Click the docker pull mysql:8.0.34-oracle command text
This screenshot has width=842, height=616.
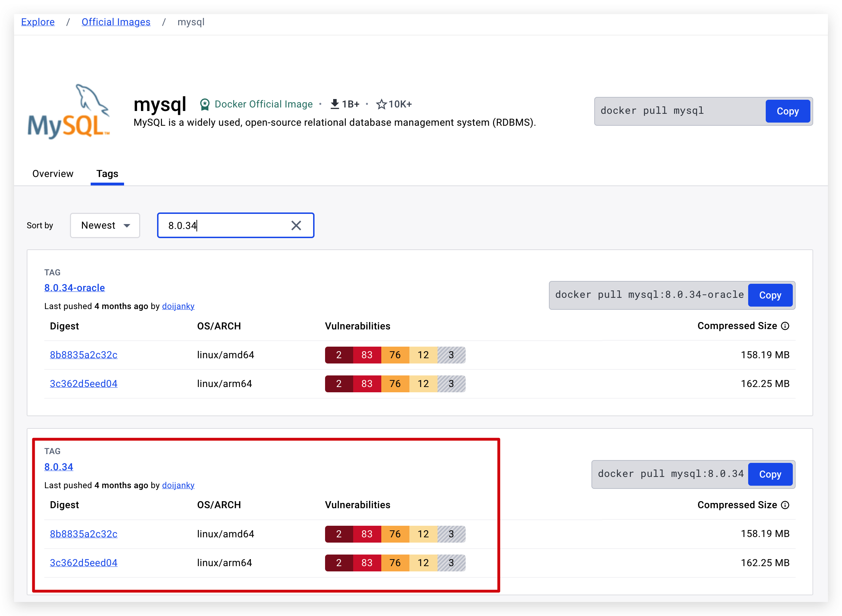(x=649, y=295)
